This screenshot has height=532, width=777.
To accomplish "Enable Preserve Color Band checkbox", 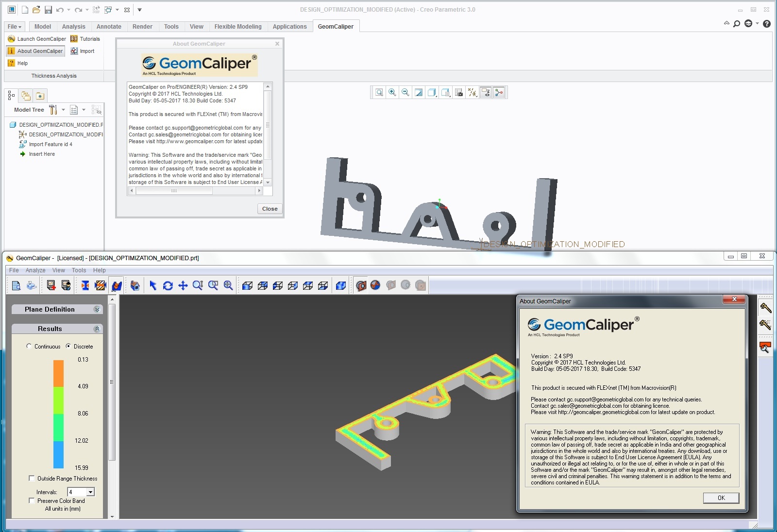I will pos(32,500).
